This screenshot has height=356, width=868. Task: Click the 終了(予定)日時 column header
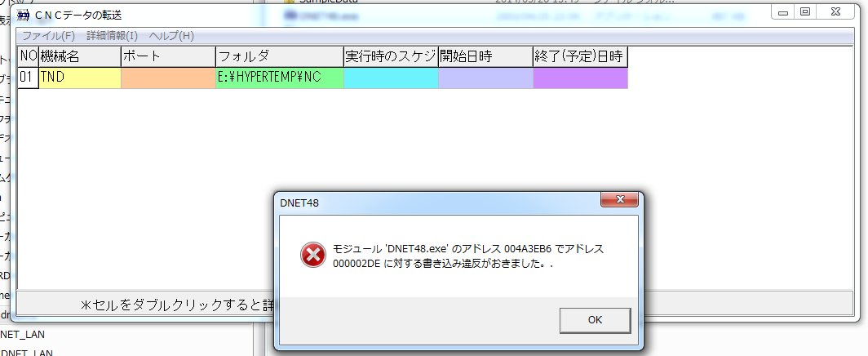pyautogui.click(x=580, y=56)
